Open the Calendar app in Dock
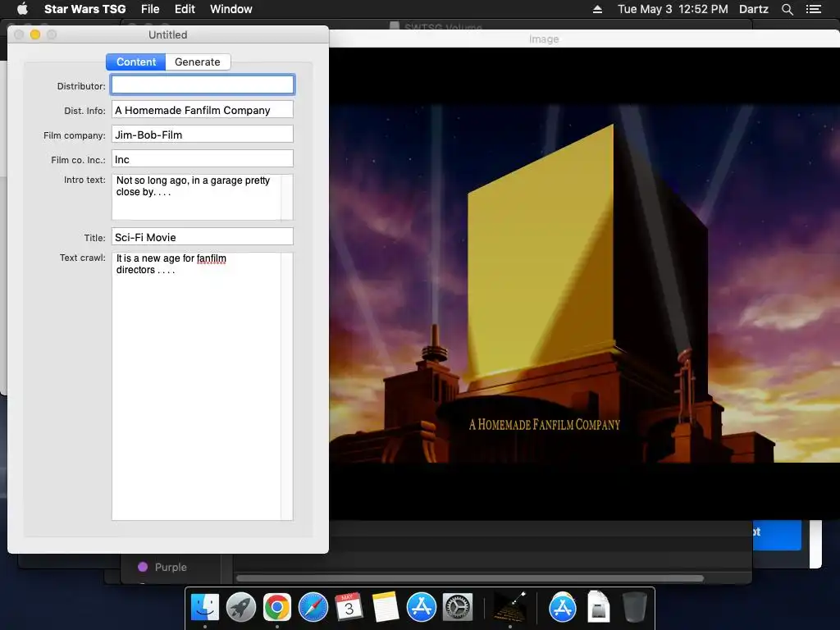The width and height of the screenshot is (840, 630). point(349,607)
